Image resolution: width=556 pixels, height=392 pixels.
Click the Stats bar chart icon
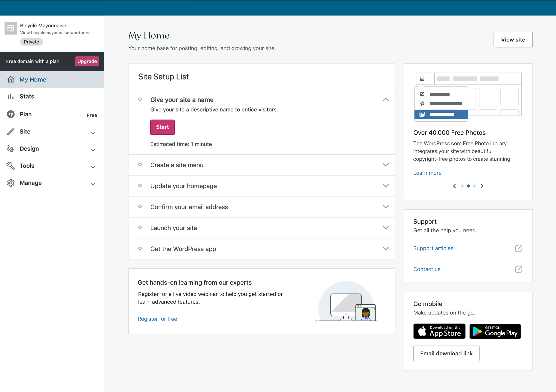pos(11,96)
